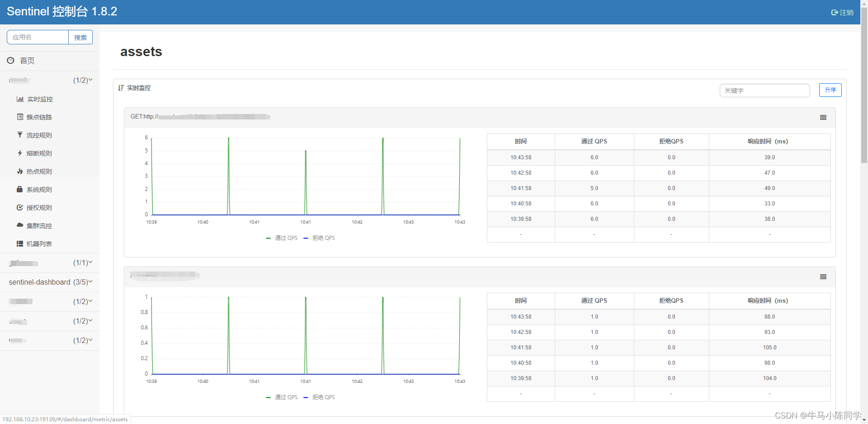Click the 10:39:58 row in second table
Screen dimensions: 868x424
click(659, 378)
